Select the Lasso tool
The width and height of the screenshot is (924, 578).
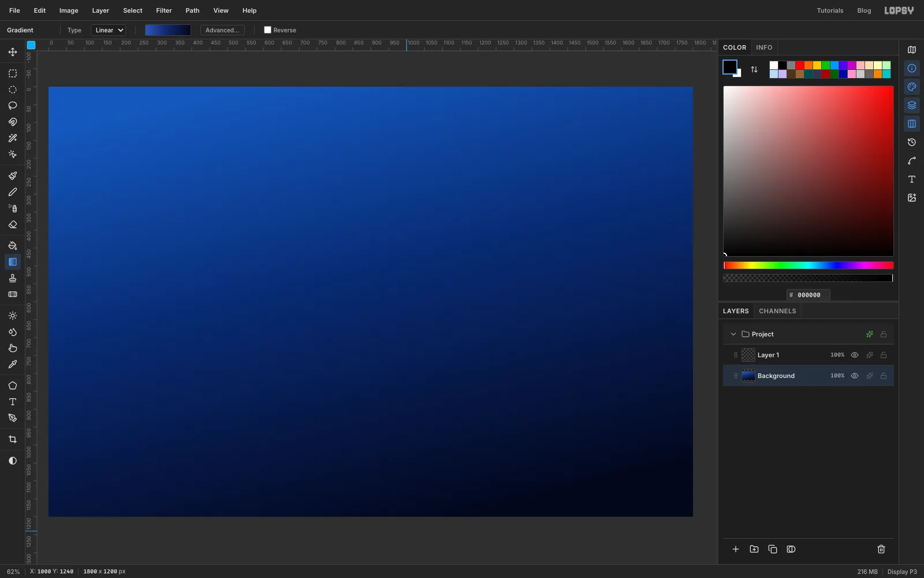[13, 106]
